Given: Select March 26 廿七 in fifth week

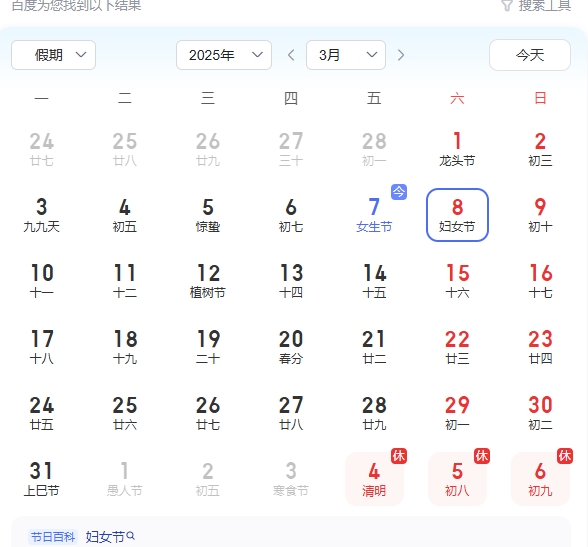Looking at the screenshot, I should tap(208, 413).
